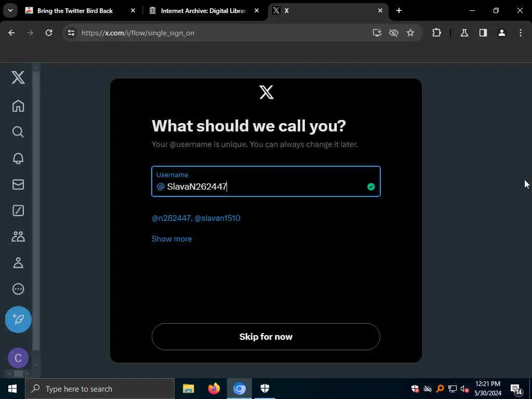Go back in browser history

pos(11,33)
